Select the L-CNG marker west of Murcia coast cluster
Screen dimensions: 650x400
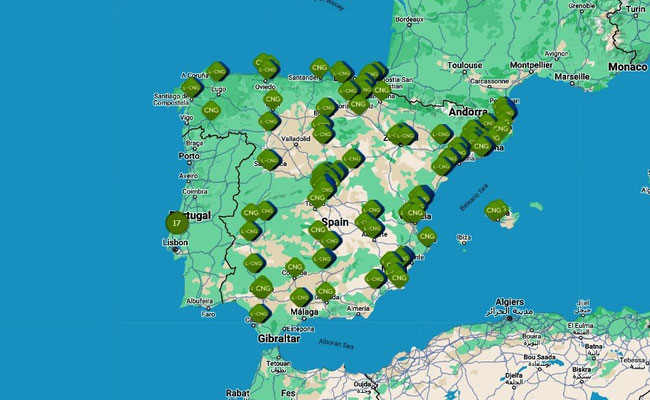(x=375, y=279)
